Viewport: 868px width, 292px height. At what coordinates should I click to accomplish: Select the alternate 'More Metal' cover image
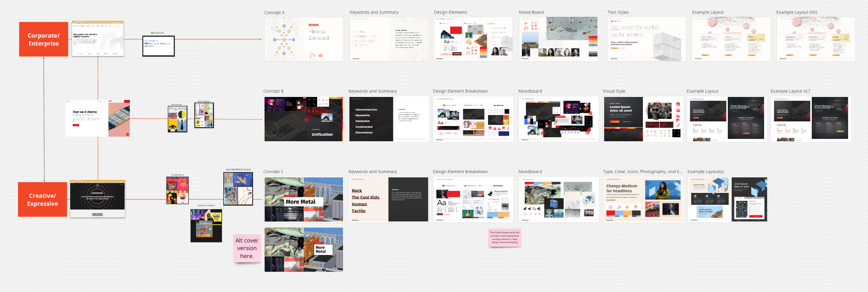[x=303, y=249]
